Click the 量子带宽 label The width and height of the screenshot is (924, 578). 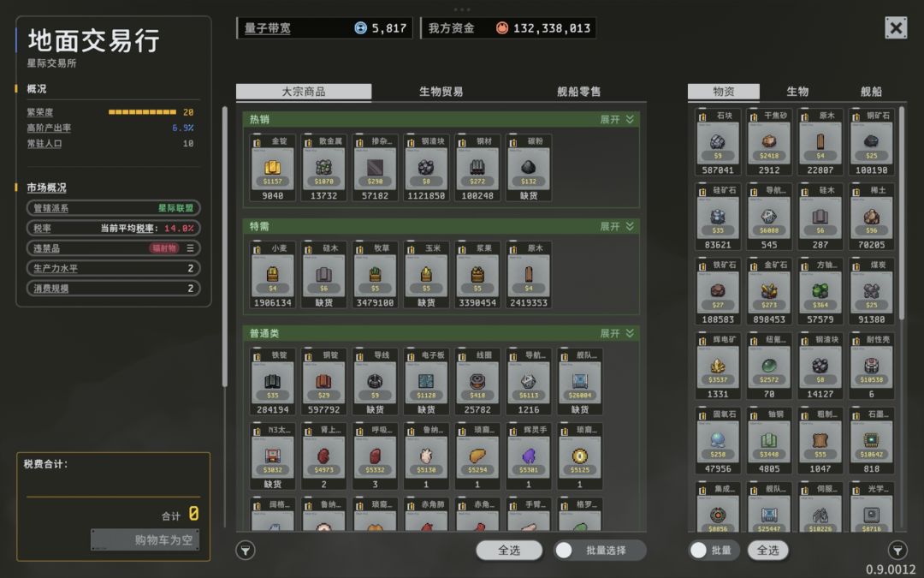tap(268, 28)
